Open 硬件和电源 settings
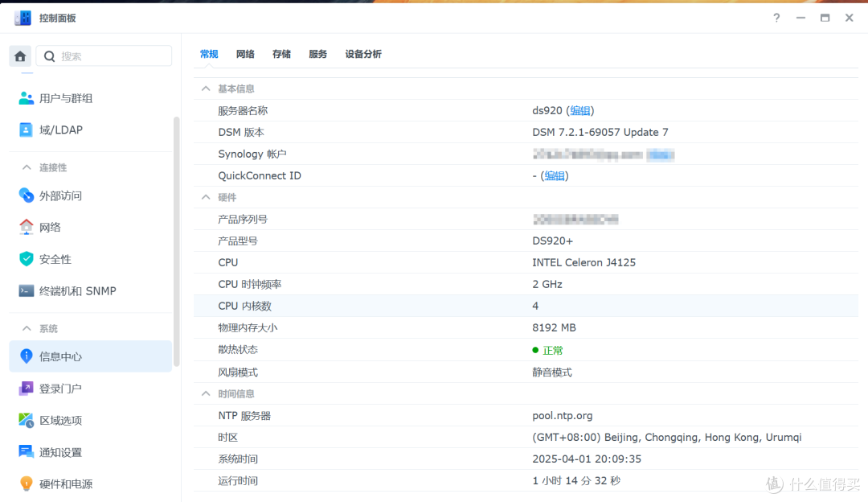The width and height of the screenshot is (868, 502). pyautogui.click(x=69, y=483)
